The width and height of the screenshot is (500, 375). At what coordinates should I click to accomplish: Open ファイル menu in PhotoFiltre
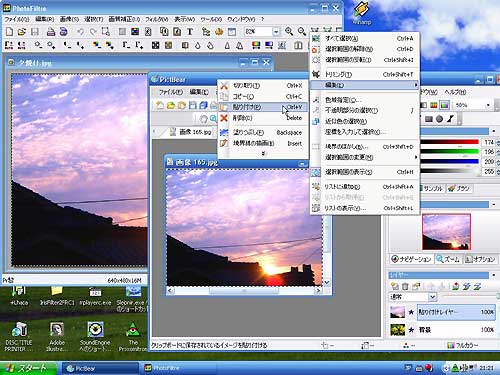tap(17, 19)
